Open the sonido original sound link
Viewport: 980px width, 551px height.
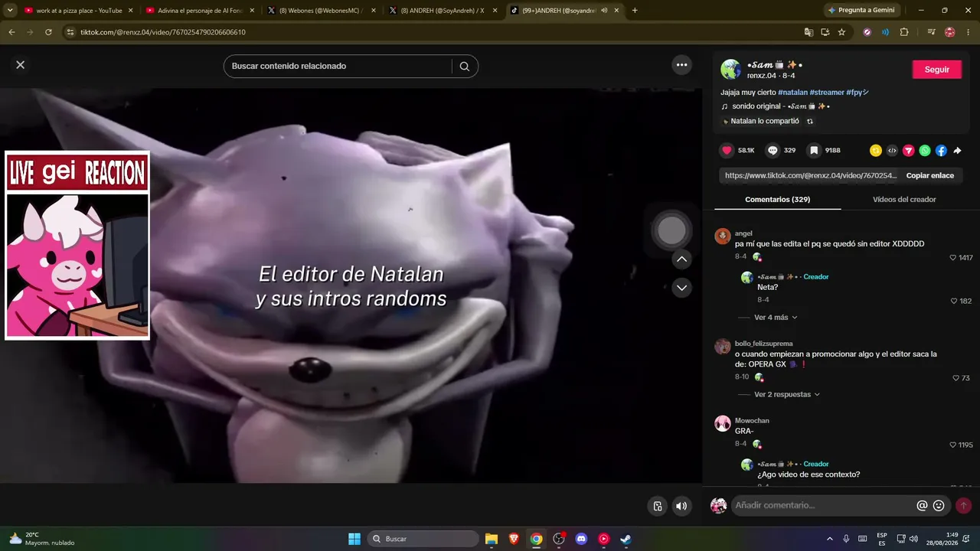781,106
